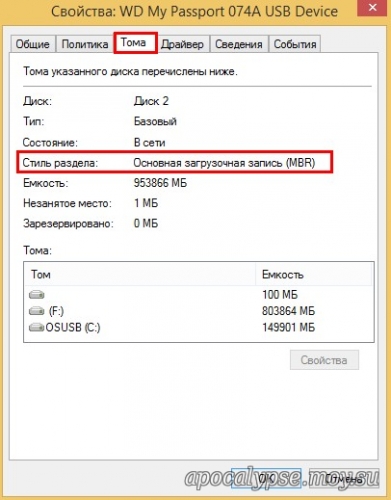Viewport: 391px width, 500px height.
Task: Open the События tab
Action: [295, 44]
